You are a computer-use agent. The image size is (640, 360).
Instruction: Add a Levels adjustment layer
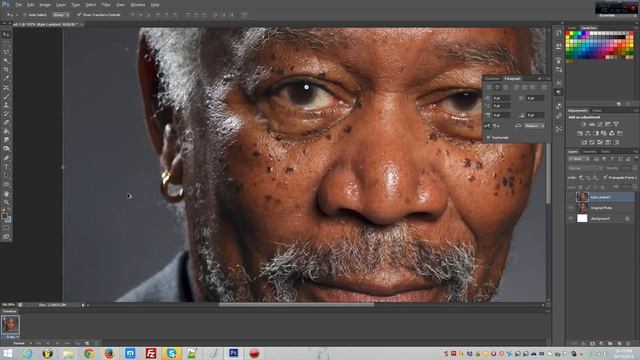tap(592, 124)
